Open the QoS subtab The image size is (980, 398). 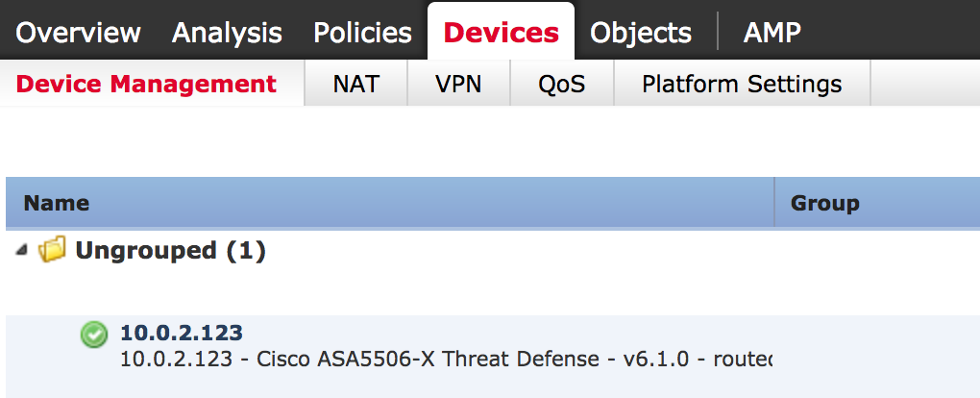tap(562, 84)
